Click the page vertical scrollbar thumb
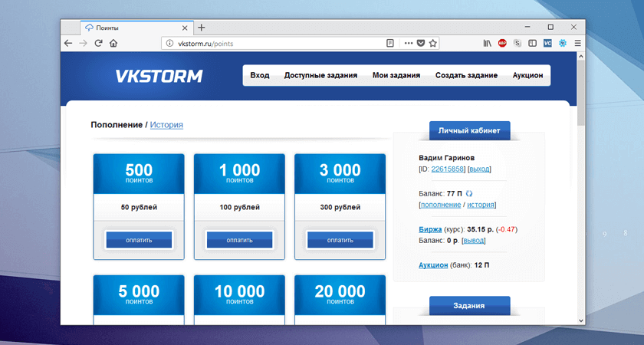 point(581,93)
